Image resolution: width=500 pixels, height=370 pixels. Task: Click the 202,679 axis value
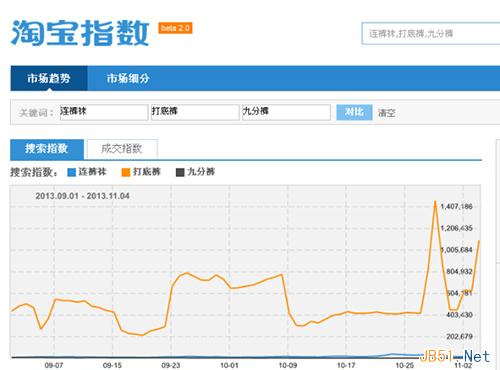coord(459,337)
